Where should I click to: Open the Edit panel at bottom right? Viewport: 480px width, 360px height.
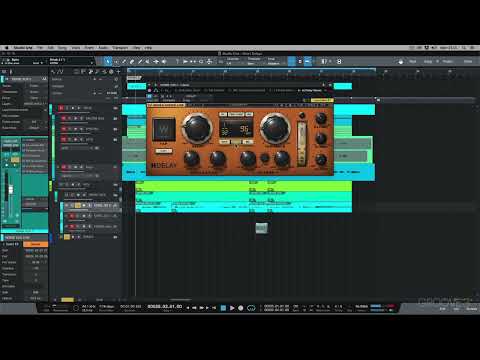(x=443, y=309)
